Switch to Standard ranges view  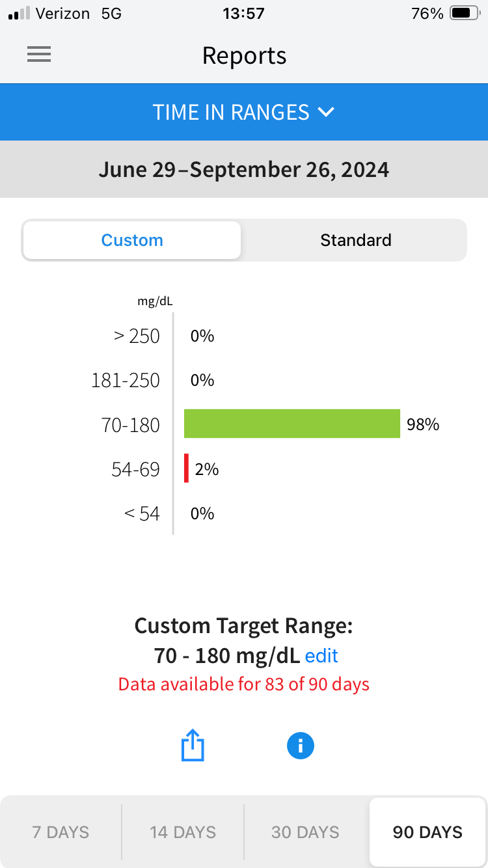(x=355, y=240)
